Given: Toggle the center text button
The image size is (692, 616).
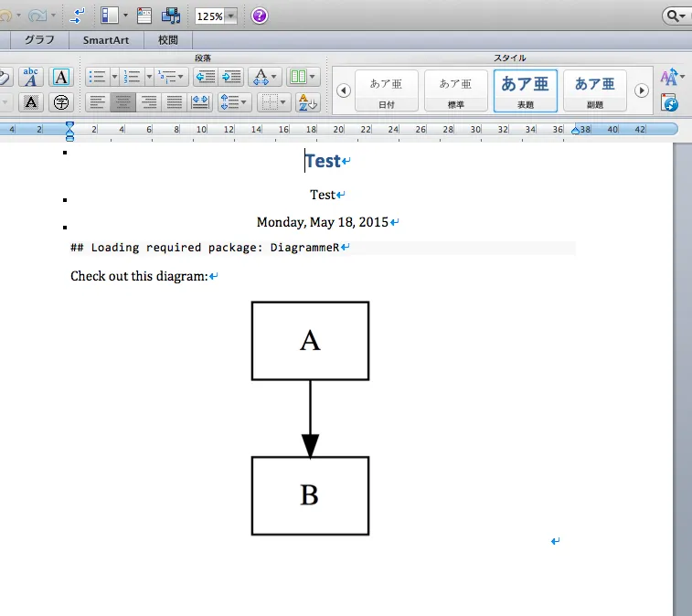Looking at the screenshot, I should tap(122, 102).
